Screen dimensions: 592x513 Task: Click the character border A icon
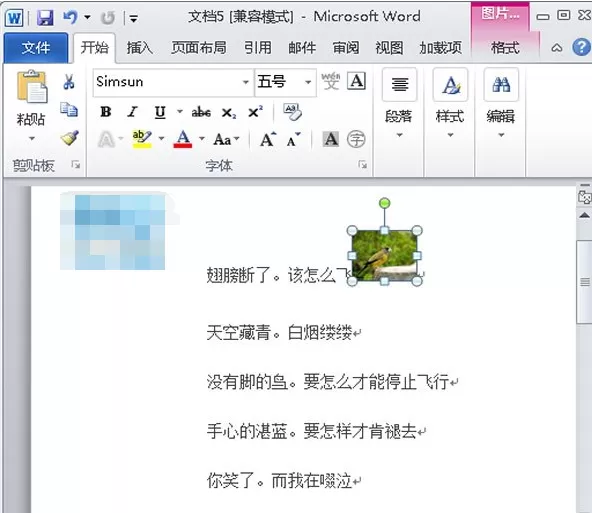357,81
